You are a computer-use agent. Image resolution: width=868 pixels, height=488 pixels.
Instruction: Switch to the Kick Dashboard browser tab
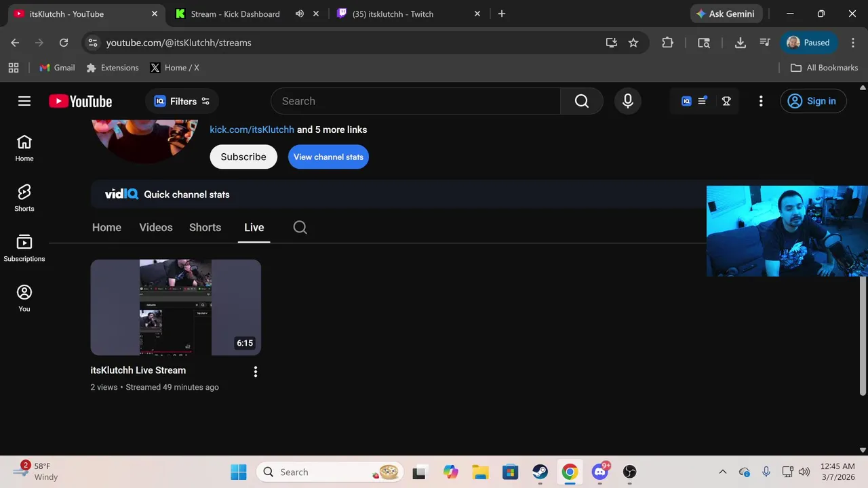pos(235,14)
